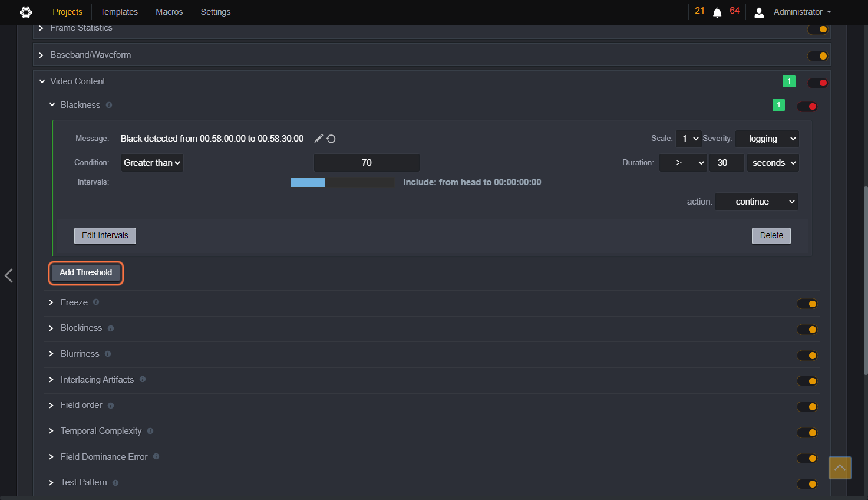Show info icon next to Test Pattern

click(x=115, y=483)
